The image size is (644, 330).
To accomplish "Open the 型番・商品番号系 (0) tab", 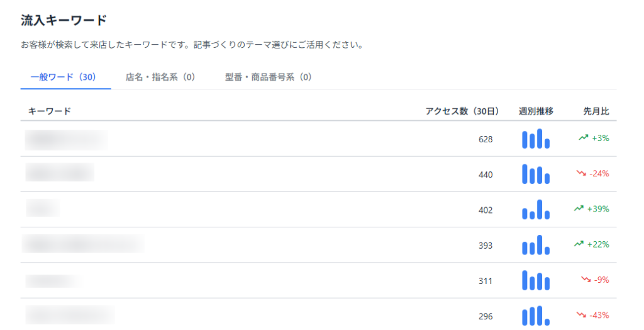I will (x=268, y=77).
